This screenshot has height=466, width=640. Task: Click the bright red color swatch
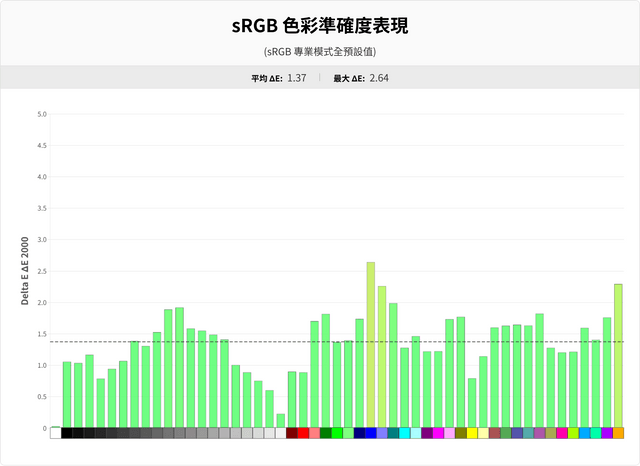point(303,433)
